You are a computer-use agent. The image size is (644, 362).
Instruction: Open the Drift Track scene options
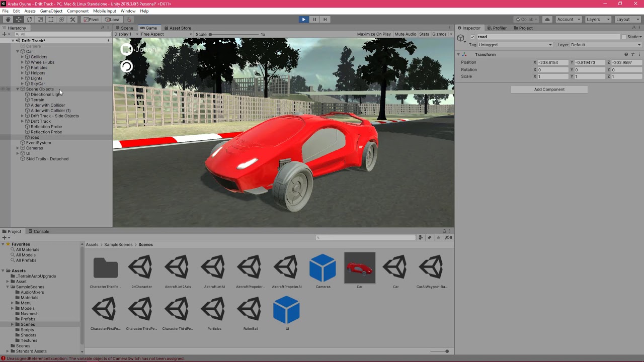point(108,41)
